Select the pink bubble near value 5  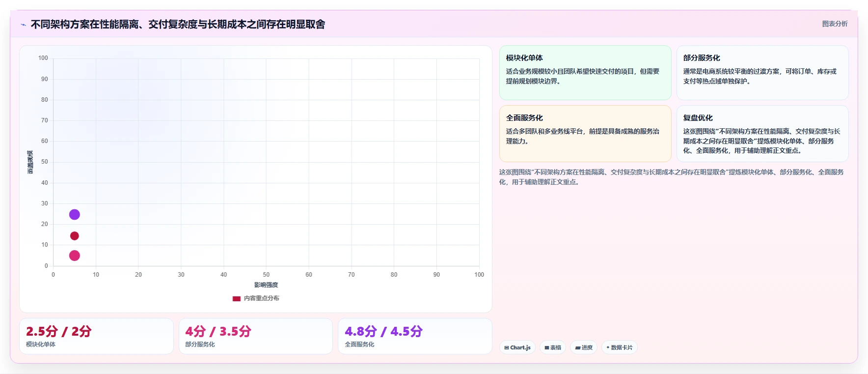click(x=75, y=256)
